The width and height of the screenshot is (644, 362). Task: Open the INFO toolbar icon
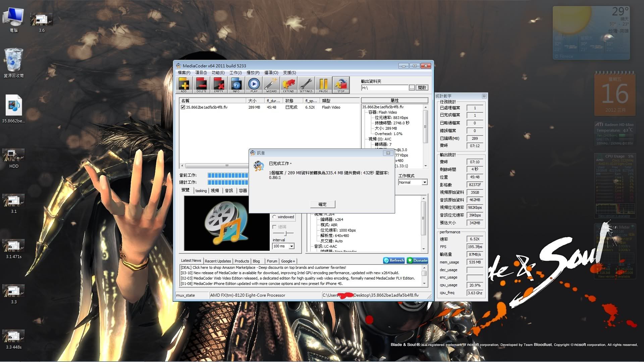tap(236, 85)
